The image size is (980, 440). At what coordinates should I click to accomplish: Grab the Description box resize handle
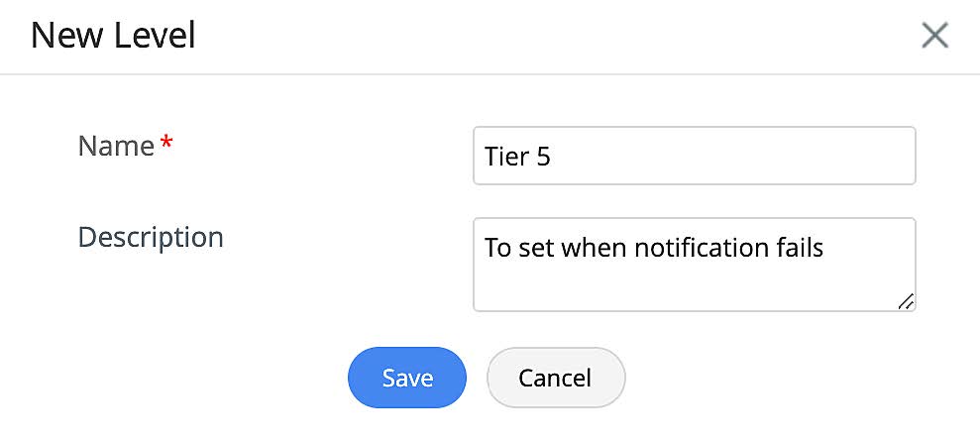(x=906, y=302)
